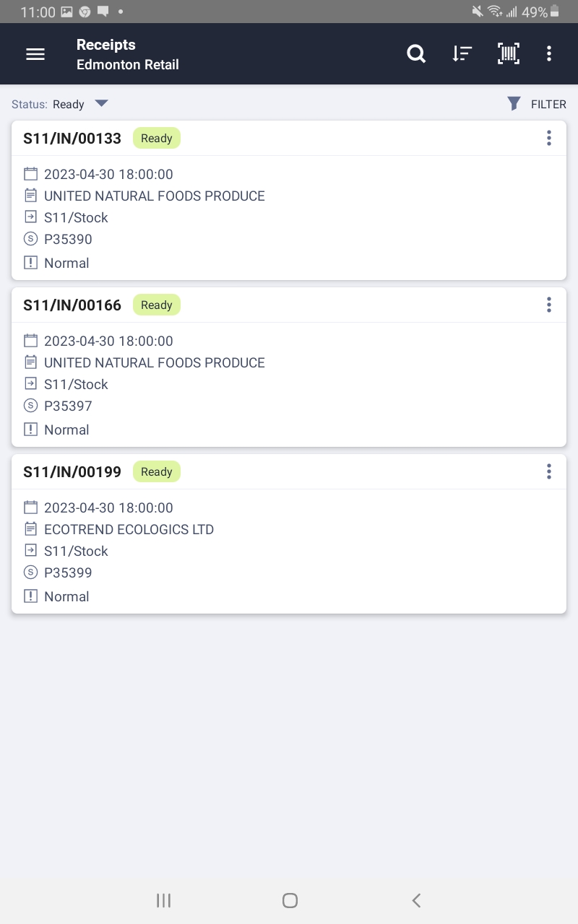Open receipt S11/IN/00166 title

tap(72, 305)
